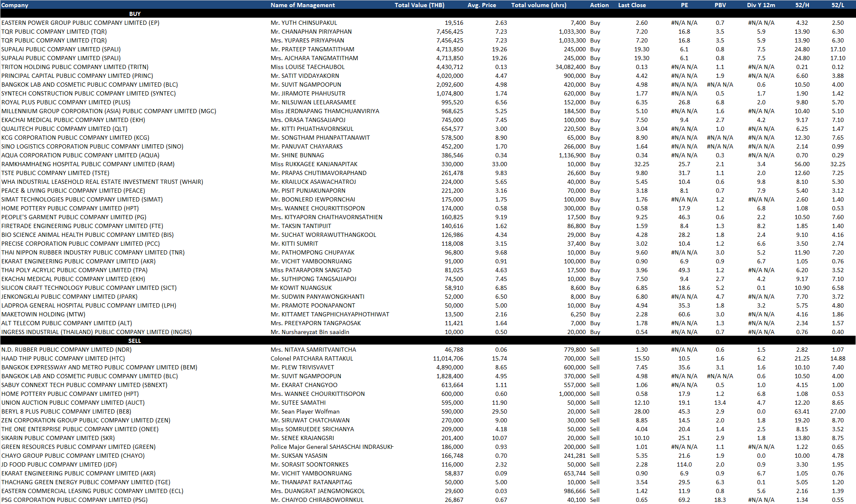Select TSTE PUBLIC COMPANY (TSTE) cell
Image resolution: width=856 pixels, height=504 pixels.
coord(55,173)
